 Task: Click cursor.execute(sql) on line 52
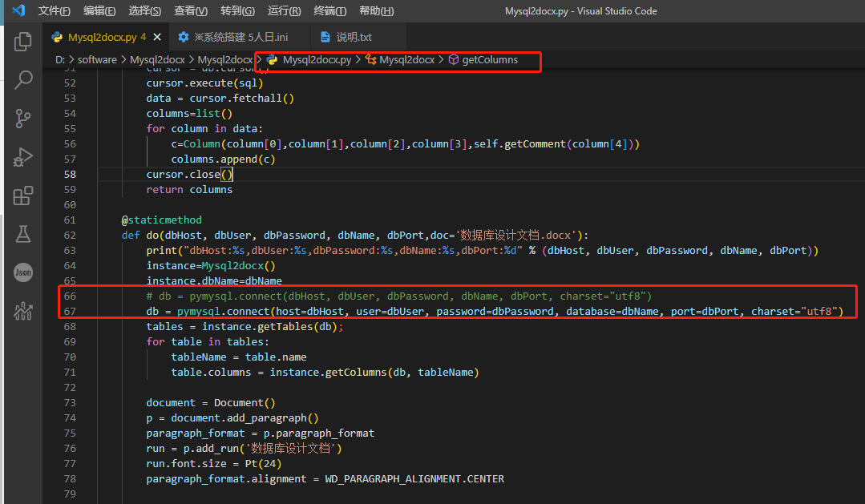coord(204,83)
